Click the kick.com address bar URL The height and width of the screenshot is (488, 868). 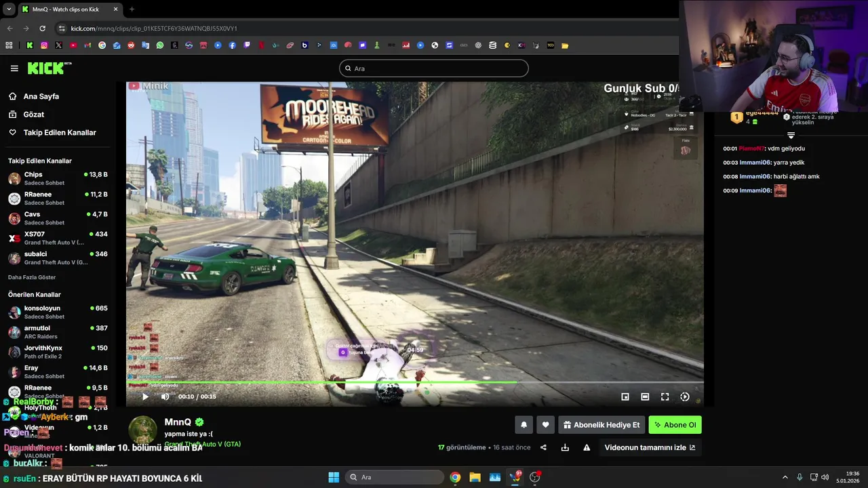click(x=154, y=28)
